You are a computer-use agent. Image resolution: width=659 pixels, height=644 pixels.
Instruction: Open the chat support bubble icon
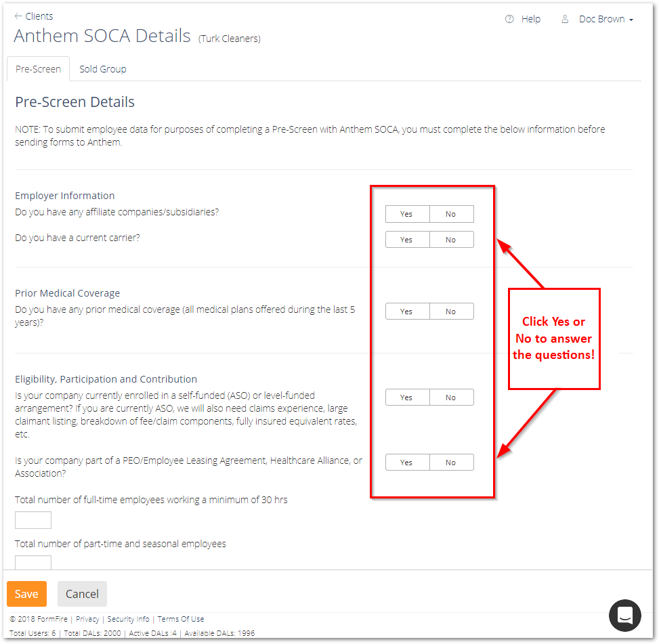coord(624,615)
